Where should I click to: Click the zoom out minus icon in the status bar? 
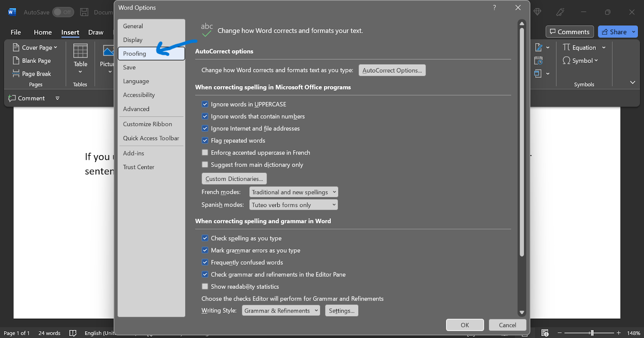(559, 333)
